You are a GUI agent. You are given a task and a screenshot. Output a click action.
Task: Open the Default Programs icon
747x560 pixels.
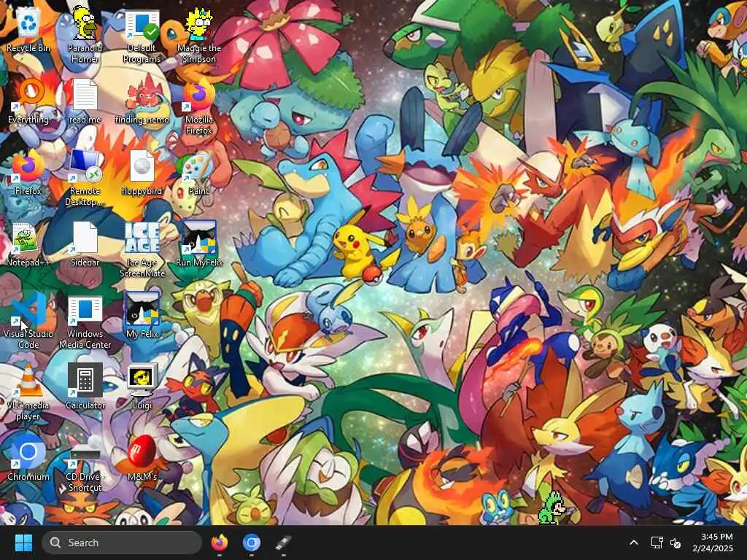point(142,36)
